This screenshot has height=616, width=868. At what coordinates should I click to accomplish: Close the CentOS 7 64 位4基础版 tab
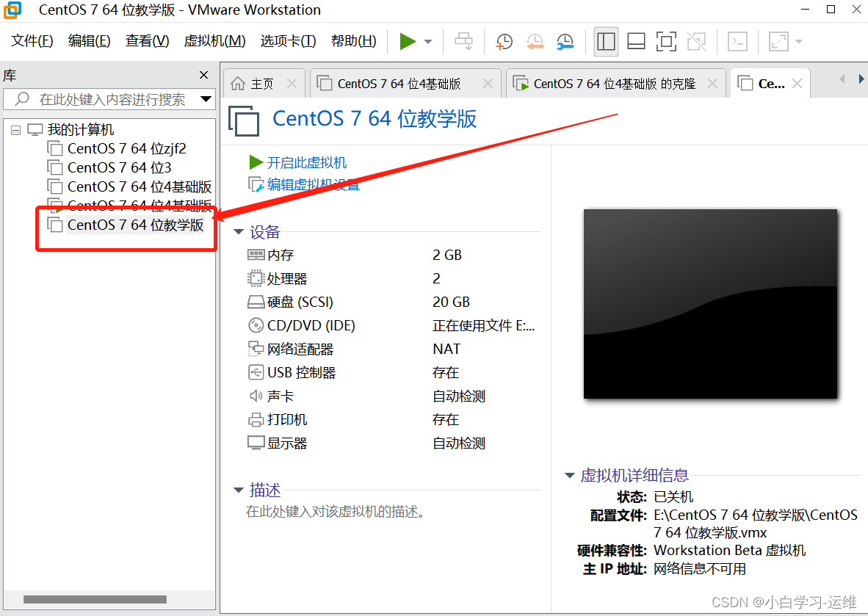488,84
